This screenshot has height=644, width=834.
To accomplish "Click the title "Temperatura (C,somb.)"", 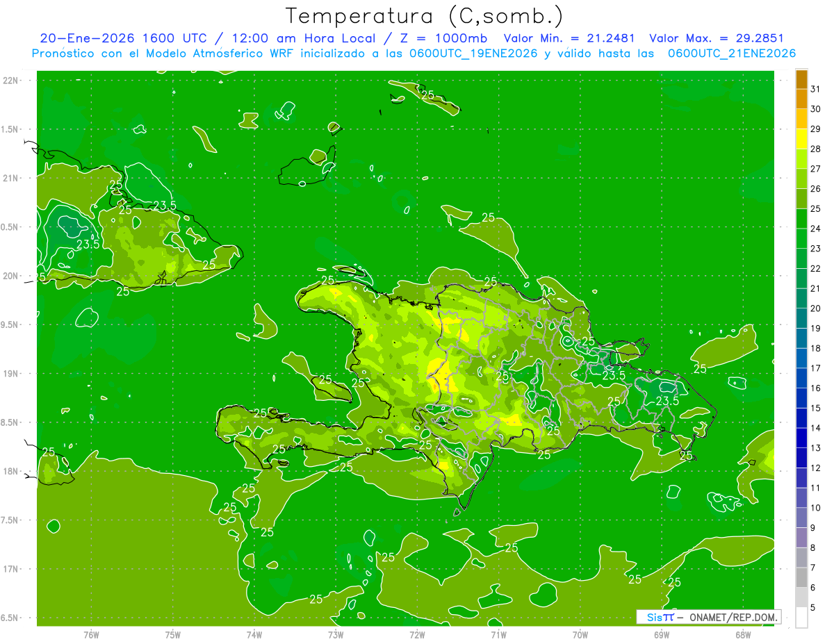I will click(x=424, y=16).
